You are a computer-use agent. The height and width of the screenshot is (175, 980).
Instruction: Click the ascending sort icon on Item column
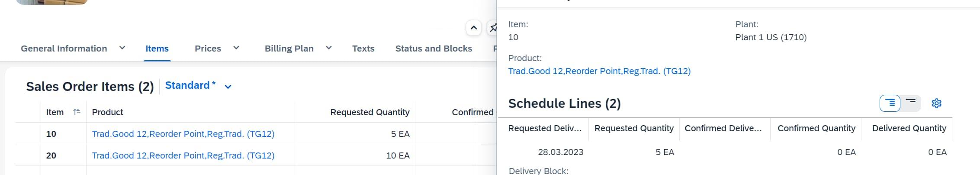click(x=77, y=112)
